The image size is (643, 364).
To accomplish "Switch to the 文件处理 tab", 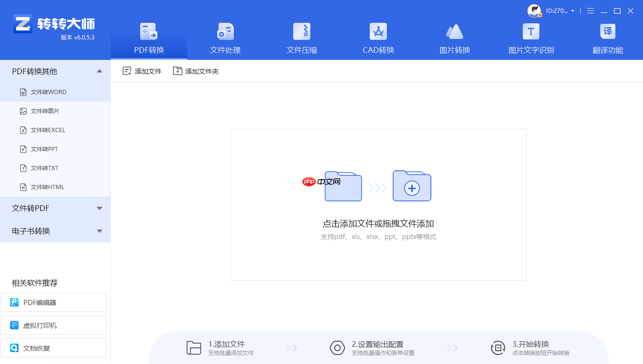I will [224, 38].
